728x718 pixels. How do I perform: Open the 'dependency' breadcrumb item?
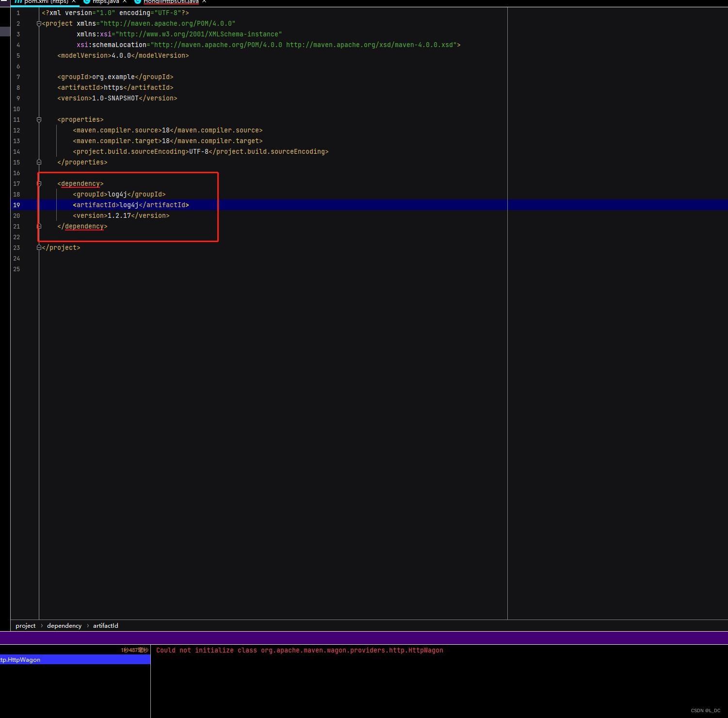point(64,625)
